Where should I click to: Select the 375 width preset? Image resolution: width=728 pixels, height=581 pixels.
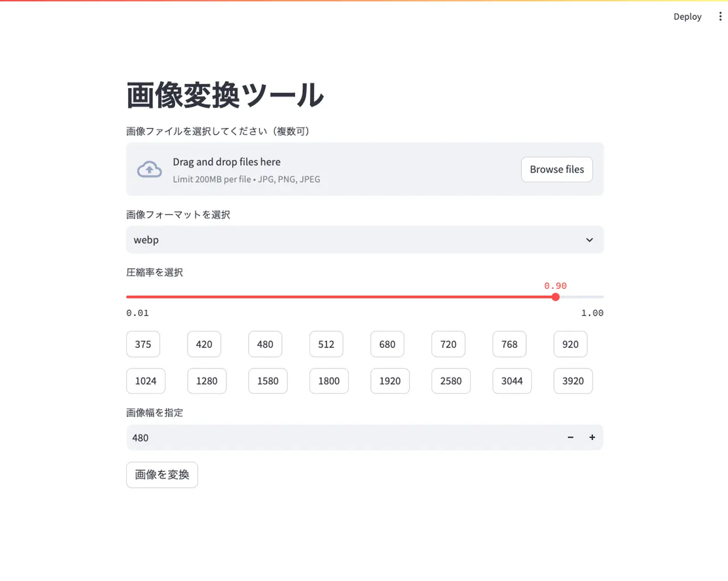click(143, 345)
